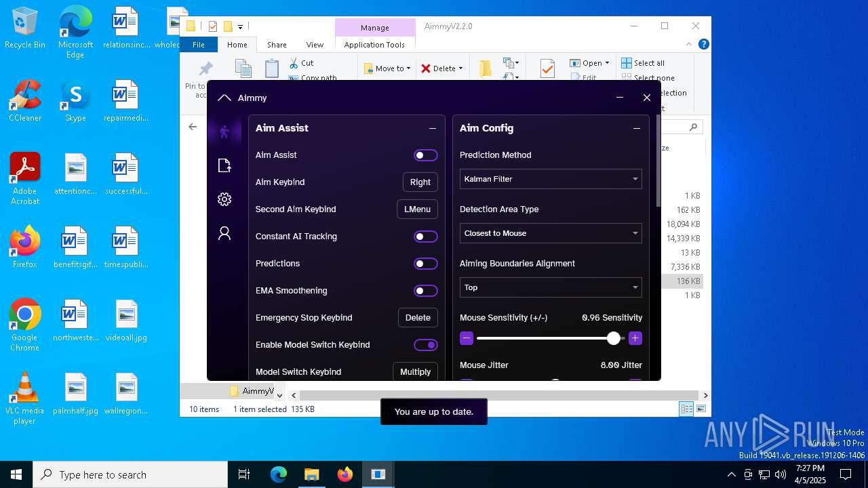The height and width of the screenshot is (488, 868).
Task: Click Select all in Explorer ribbon
Action: (x=643, y=63)
